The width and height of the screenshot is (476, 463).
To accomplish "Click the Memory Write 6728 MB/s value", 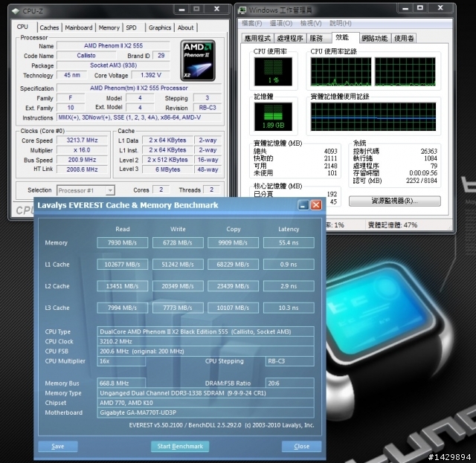I will tap(178, 243).
